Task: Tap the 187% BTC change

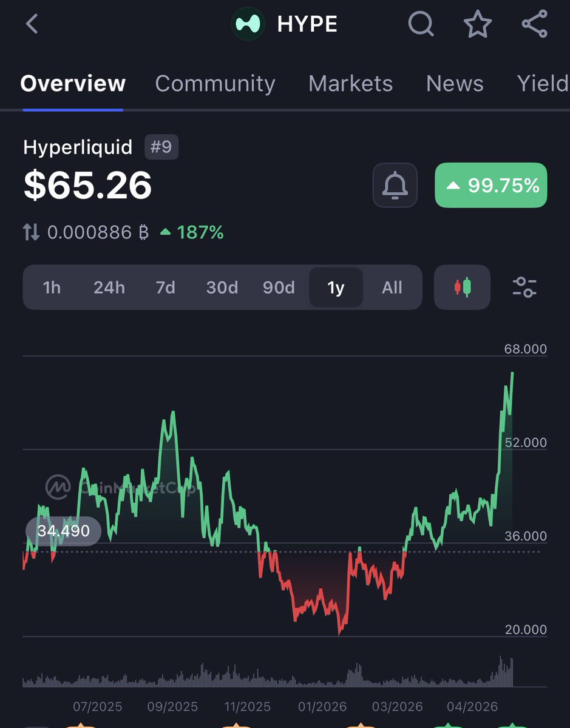Action: [192, 232]
